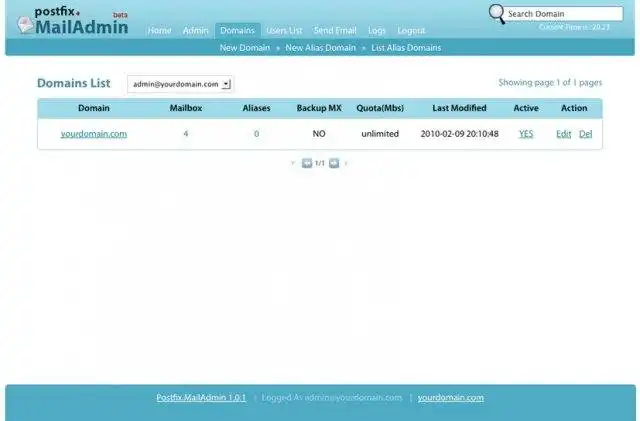Click the Last Modified column header
The height and width of the screenshot is (421, 640).
pos(460,108)
